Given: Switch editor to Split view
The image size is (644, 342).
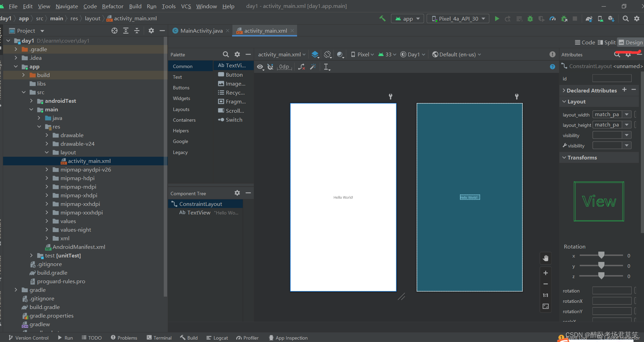Looking at the screenshot, I should (607, 42).
